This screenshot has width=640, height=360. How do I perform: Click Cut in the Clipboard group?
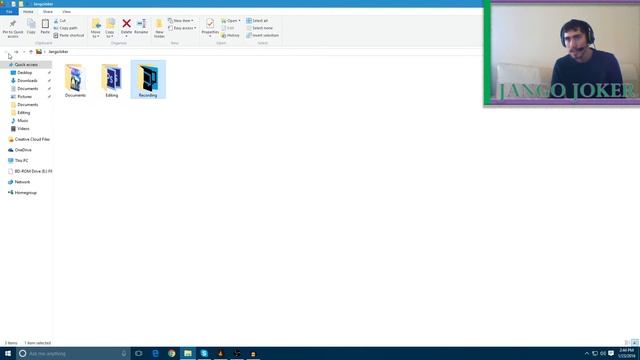click(60, 20)
